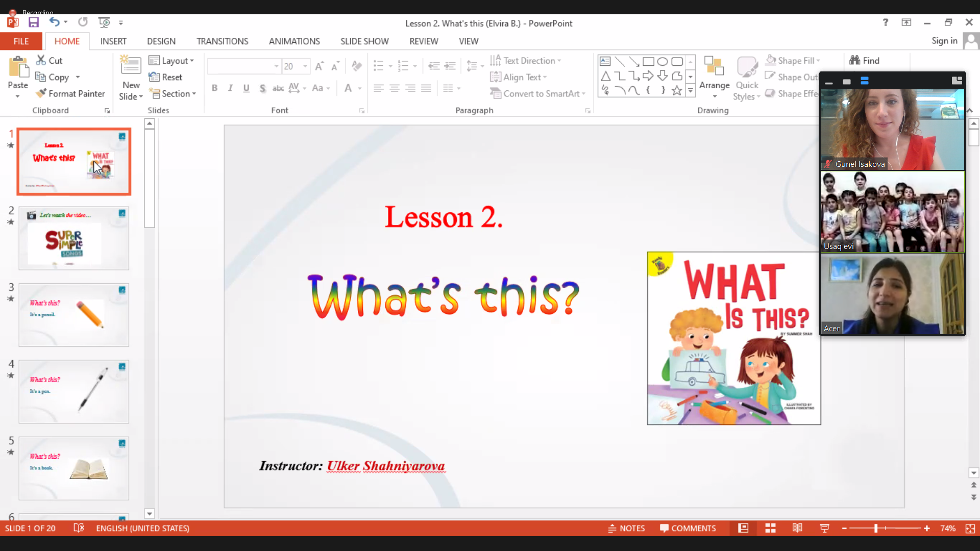
Task: Open the font size dropdown
Action: (305, 66)
